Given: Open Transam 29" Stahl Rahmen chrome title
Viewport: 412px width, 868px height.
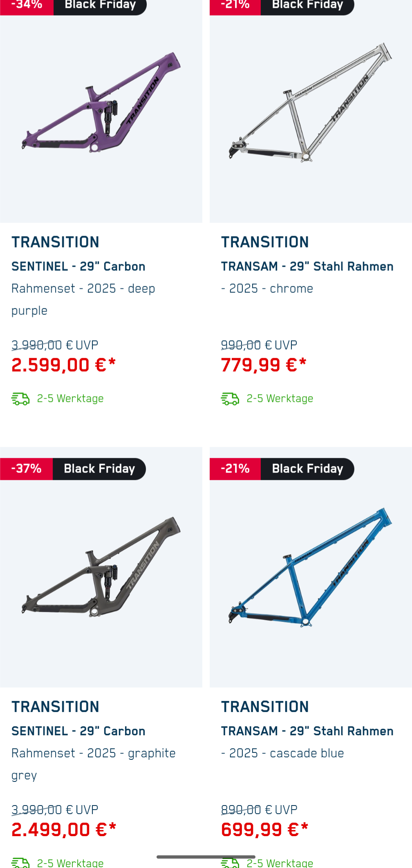Looking at the screenshot, I should (307, 266).
